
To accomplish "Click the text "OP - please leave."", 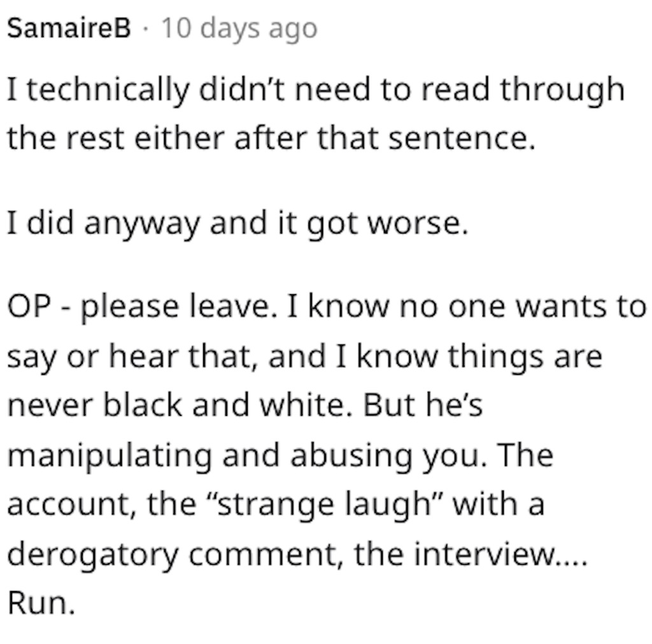I will click(142, 308).
